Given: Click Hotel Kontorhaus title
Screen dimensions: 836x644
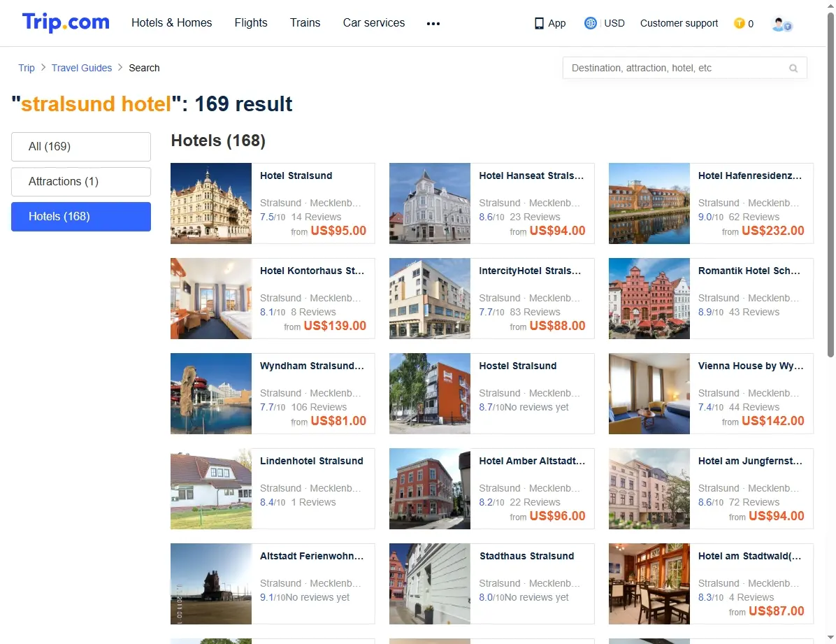Looking at the screenshot, I should click(x=312, y=271).
